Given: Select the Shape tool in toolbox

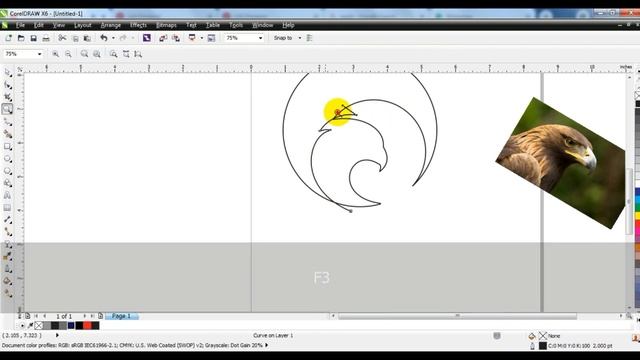Looking at the screenshot, I should (7, 85).
